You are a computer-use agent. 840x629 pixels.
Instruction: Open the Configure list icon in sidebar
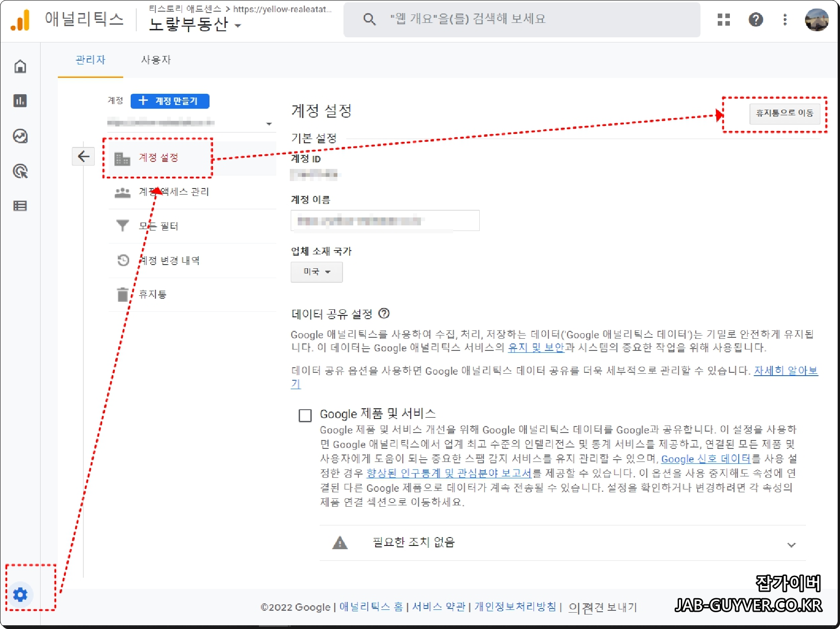pyautogui.click(x=20, y=206)
